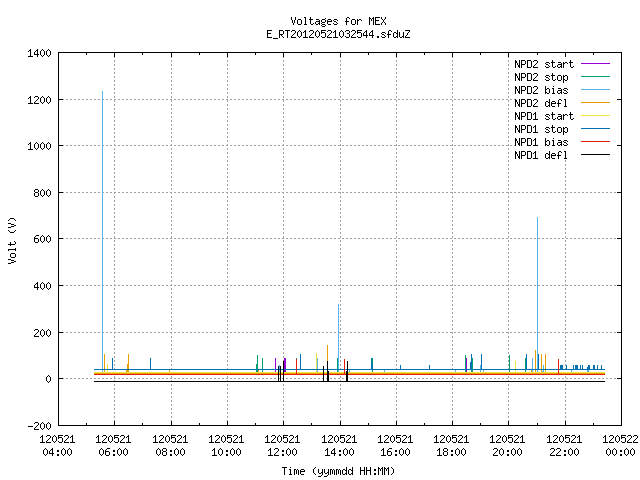The height and width of the screenshot is (480, 640).
Task: Click the 'Volt (V)' y-axis title
Action: click(12, 240)
